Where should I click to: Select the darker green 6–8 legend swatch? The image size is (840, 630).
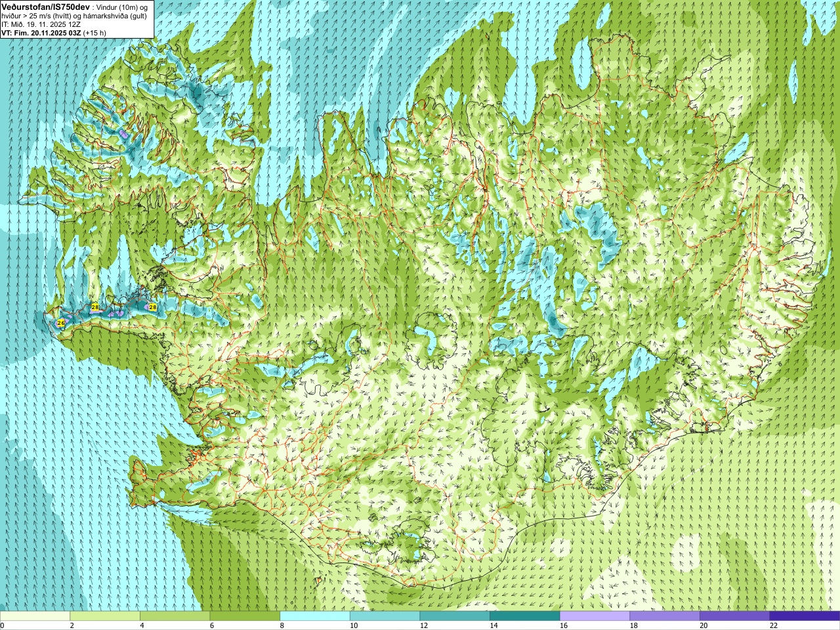(245, 616)
